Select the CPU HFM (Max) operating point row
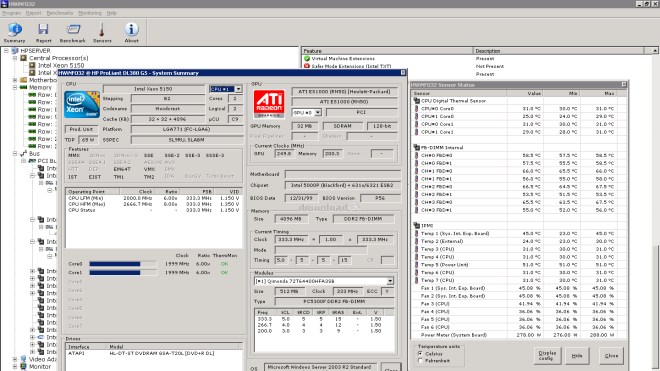The image size is (660, 371). coord(154,204)
